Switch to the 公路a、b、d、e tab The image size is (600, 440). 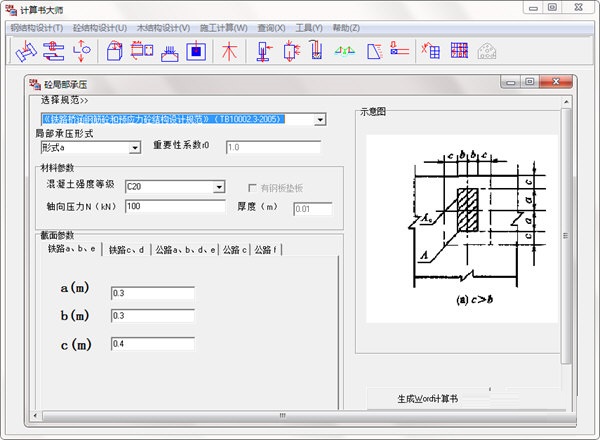[185, 250]
